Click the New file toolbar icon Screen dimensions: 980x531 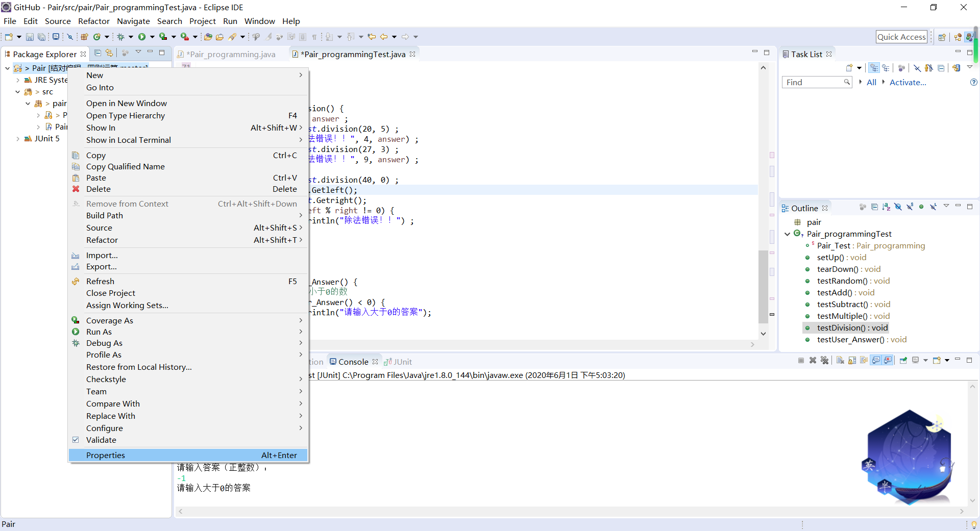tap(9, 37)
